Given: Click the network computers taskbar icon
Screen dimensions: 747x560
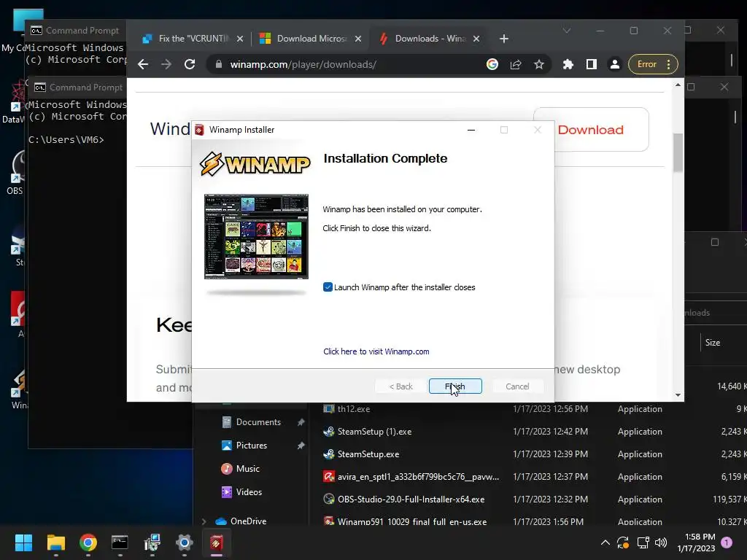Looking at the screenshot, I should coord(152,542).
